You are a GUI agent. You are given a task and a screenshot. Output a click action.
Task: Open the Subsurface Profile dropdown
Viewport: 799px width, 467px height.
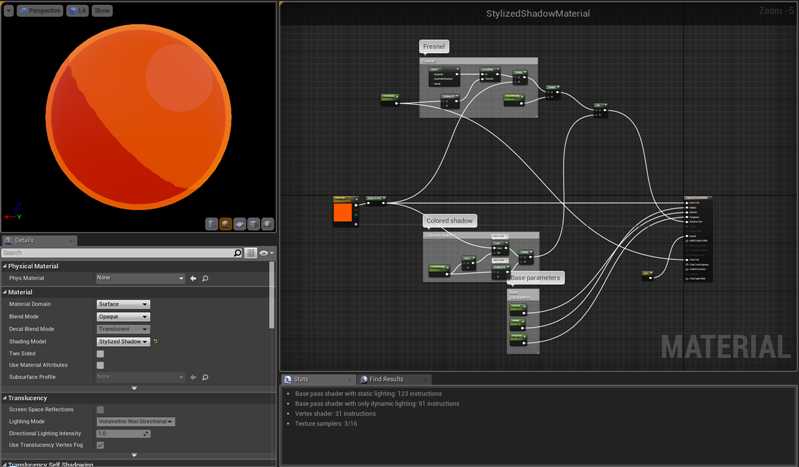click(140, 377)
